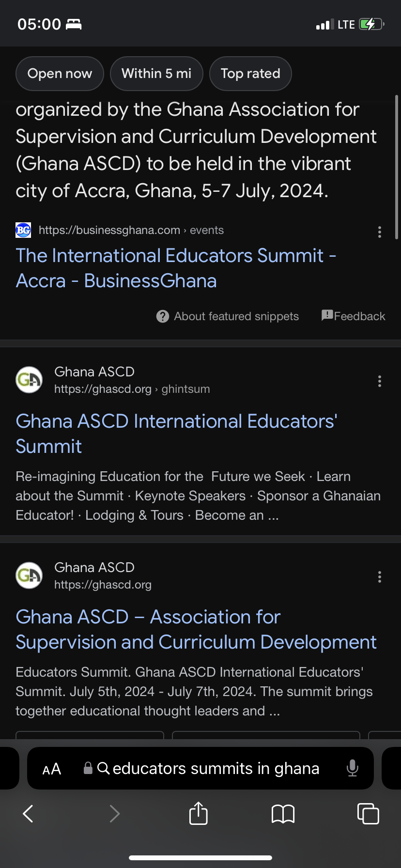The height and width of the screenshot is (868, 401).
Task: Tap the About featured snippets question icon
Action: point(163,316)
